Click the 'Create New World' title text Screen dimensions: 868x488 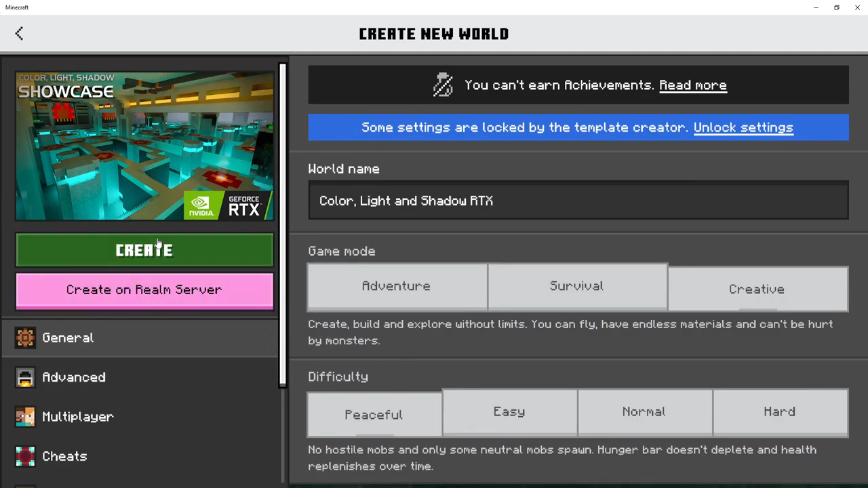coord(434,34)
